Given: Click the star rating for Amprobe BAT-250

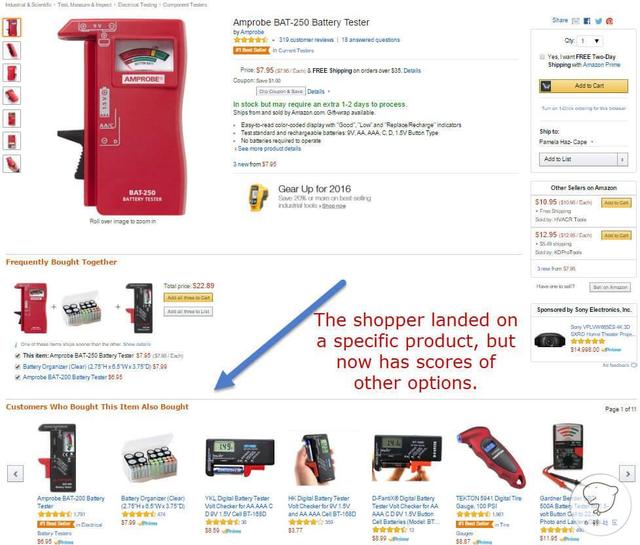Looking at the screenshot, I should coord(250,40).
